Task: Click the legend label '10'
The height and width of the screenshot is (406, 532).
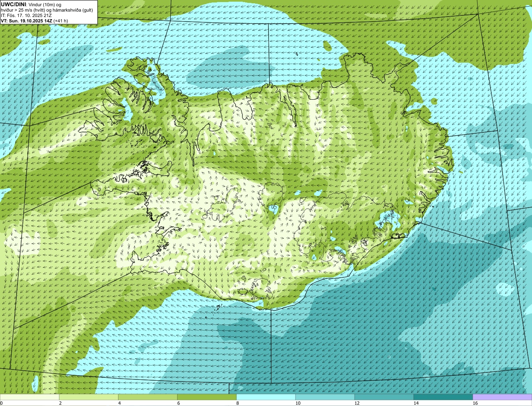Action: [298, 403]
